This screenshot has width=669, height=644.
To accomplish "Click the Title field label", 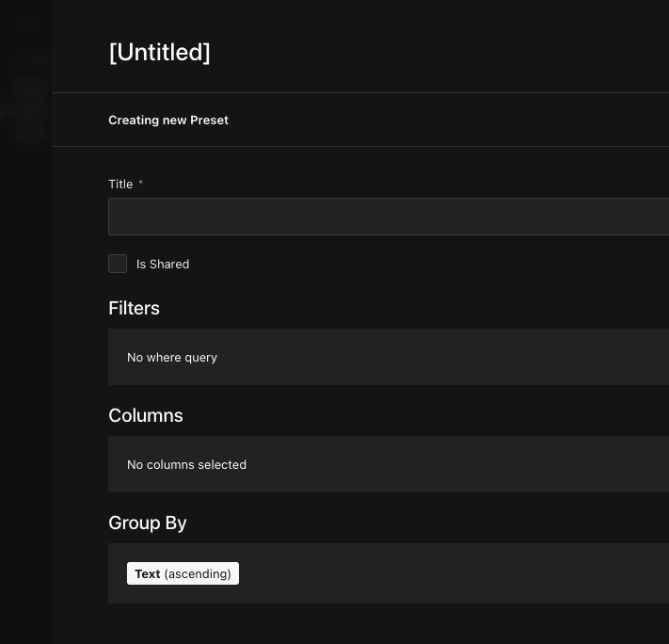I will (120, 184).
